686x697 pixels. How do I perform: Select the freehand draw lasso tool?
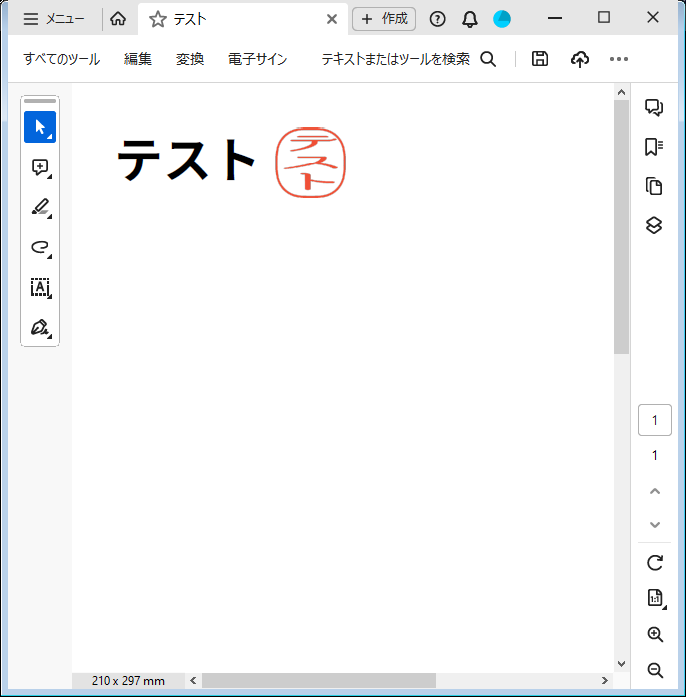(x=41, y=248)
